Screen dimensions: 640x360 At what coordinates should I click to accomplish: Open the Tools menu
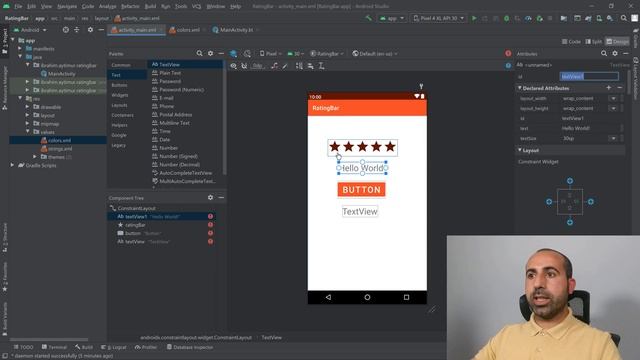pyautogui.click(x=181, y=7)
